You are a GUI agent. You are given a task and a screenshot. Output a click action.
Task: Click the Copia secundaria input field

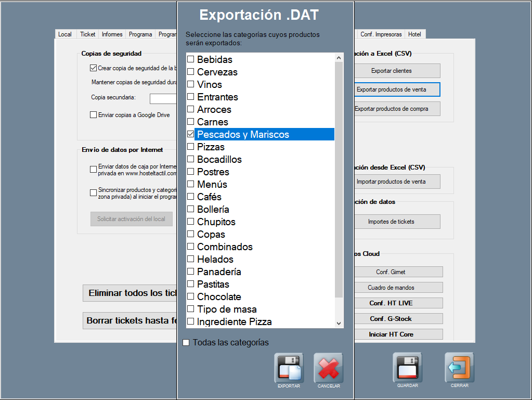click(163, 99)
